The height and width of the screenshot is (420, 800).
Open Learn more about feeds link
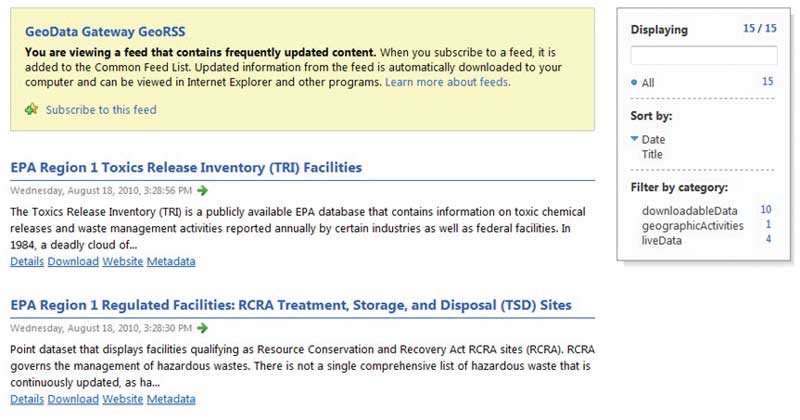tap(447, 82)
